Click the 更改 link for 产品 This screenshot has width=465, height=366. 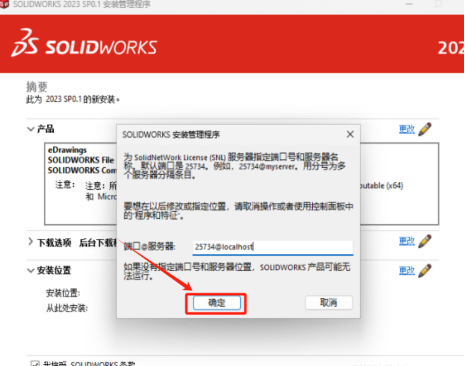[x=407, y=129]
